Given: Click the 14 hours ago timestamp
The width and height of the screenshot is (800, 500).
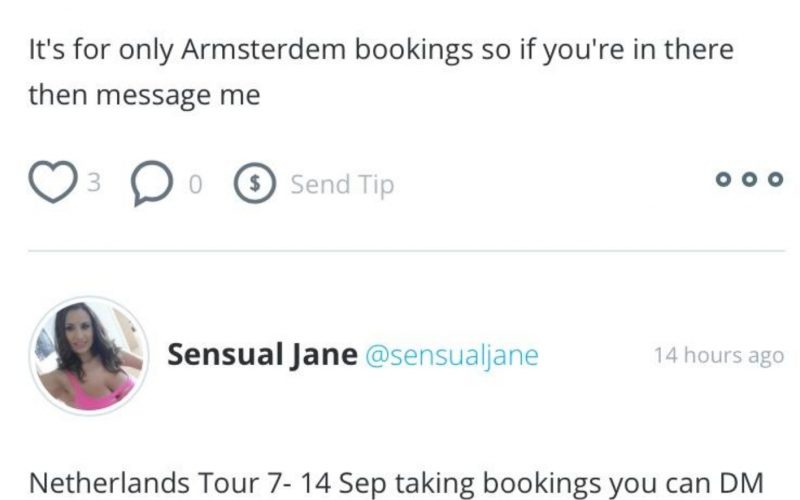Looking at the screenshot, I should tap(719, 356).
